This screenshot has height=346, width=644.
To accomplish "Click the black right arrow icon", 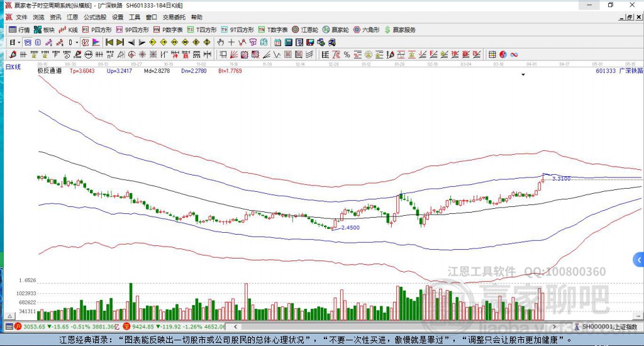I will (x=142, y=42).
